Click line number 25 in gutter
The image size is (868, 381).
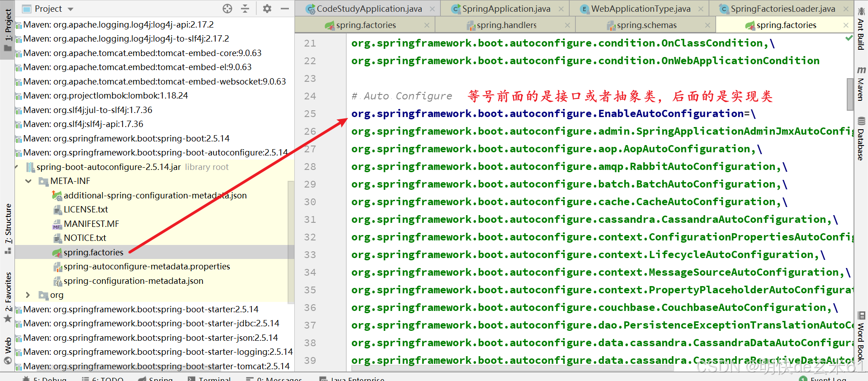[x=310, y=114]
